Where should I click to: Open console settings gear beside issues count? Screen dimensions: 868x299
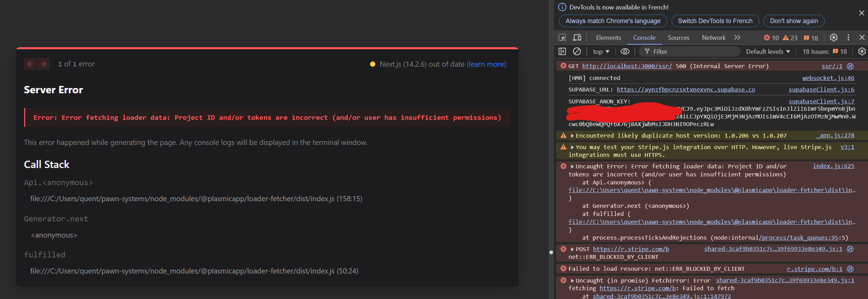point(862,52)
